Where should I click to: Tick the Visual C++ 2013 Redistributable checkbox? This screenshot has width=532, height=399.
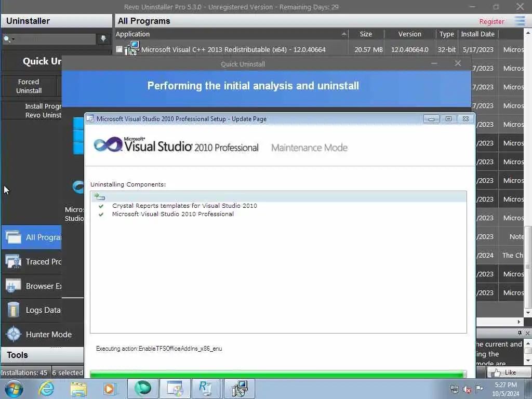[x=119, y=49]
